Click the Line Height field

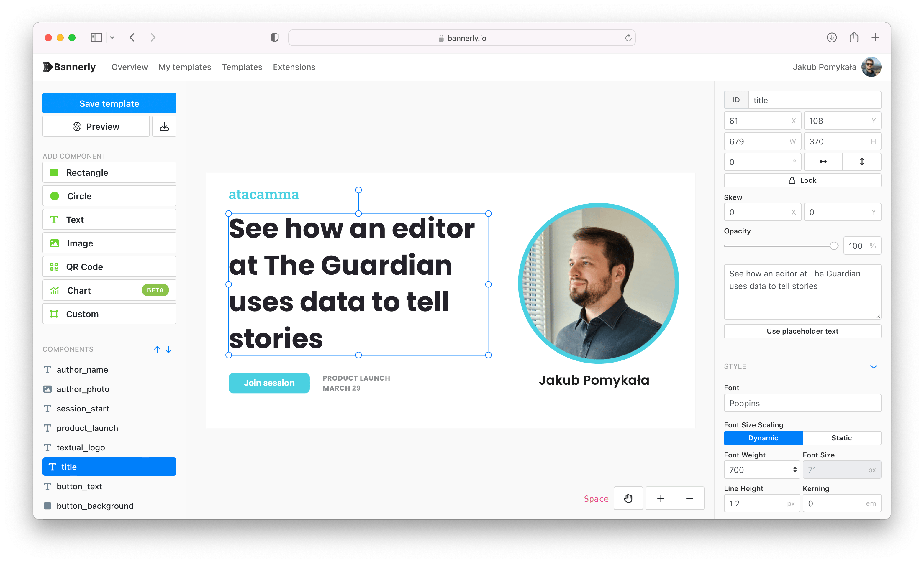[762, 503]
